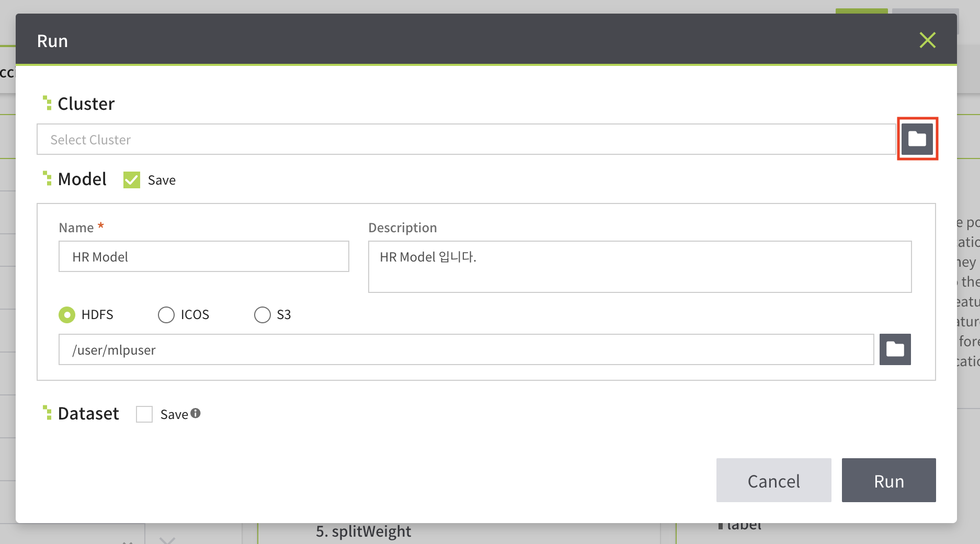This screenshot has width=980, height=544.
Task: Show the Dataset Save info tooltip icon
Action: point(196,413)
